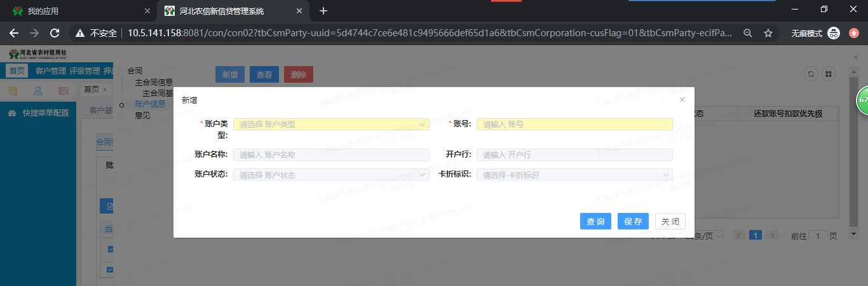Go to the next page arrow
Image resolution: width=868 pixels, height=286 pixels.
773,236
